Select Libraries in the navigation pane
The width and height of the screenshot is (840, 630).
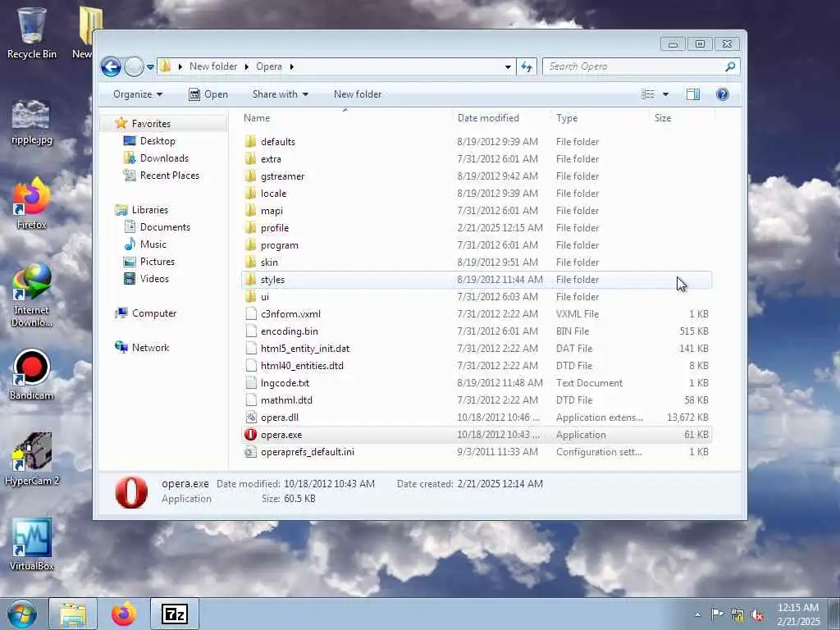pos(150,210)
